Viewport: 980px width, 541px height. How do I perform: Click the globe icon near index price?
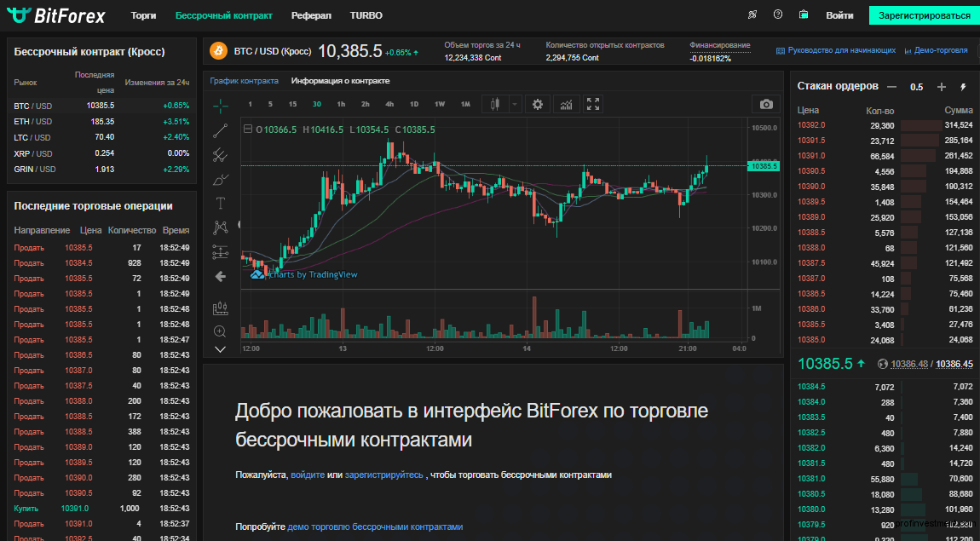(883, 364)
